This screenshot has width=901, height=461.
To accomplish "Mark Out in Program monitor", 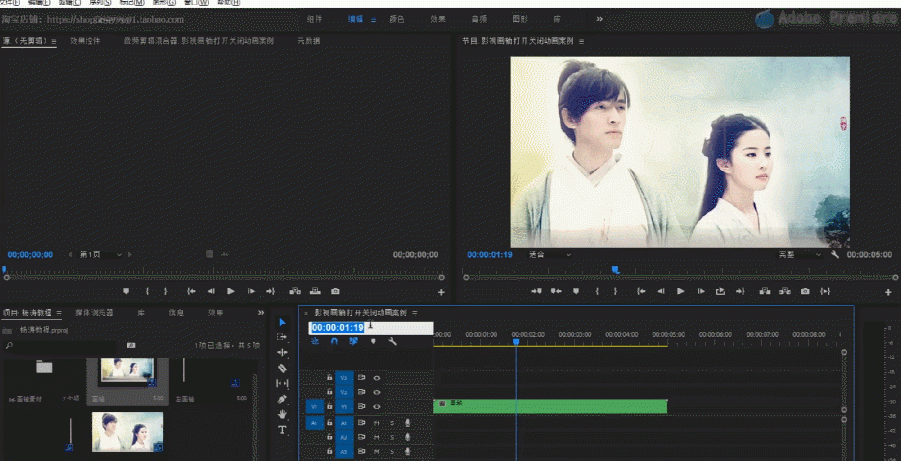I will 615,291.
